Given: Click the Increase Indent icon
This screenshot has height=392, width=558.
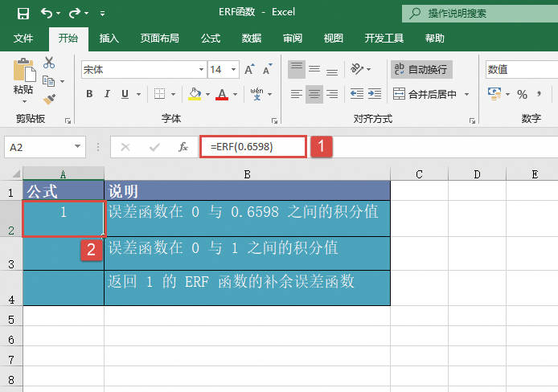Looking at the screenshot, I should 374,94.
